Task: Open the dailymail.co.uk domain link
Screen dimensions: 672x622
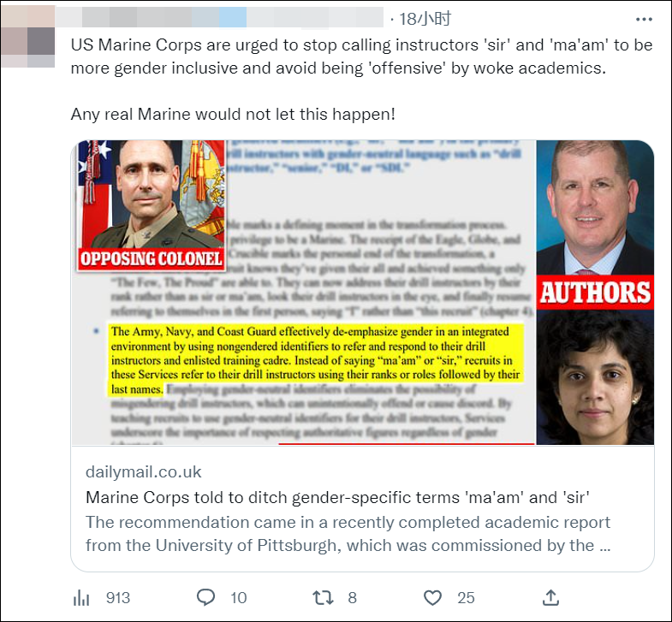Action: click(x=143, y=471)
